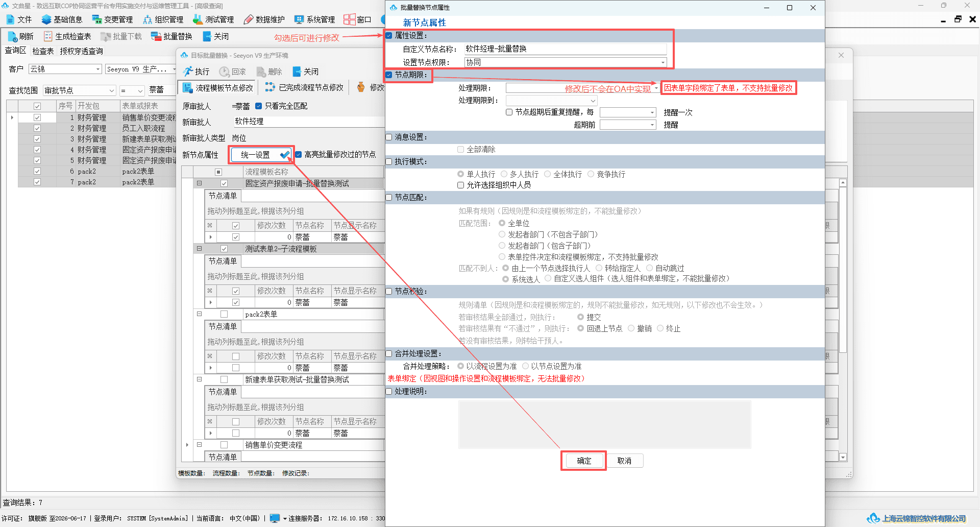The width and height of the screenshot is (980, 527).
Task: Click the 确定 button
Action: (x=584, y=461)
